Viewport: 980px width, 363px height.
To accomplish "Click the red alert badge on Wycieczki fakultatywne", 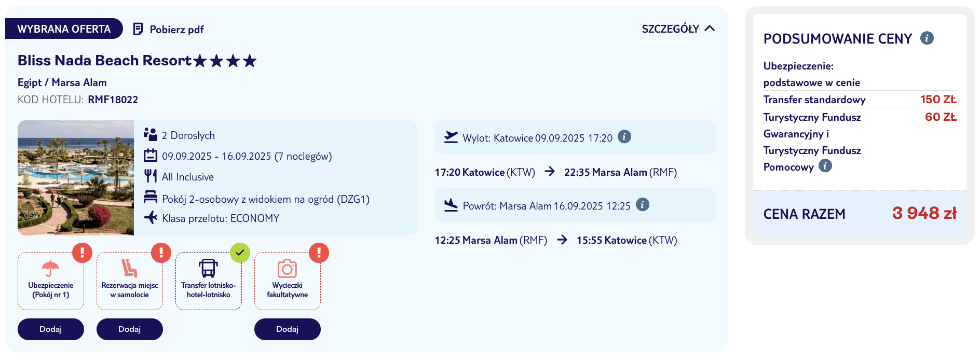I will click(x=319, y=253).
